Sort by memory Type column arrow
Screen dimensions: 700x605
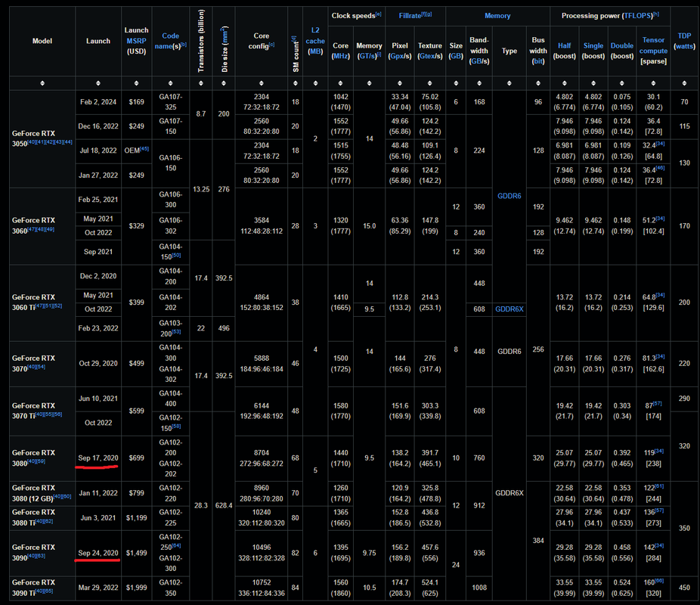(510, 83)
